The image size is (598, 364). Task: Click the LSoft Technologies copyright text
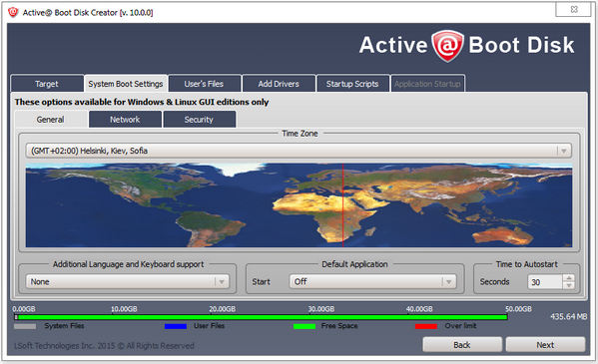click(104, 346)
